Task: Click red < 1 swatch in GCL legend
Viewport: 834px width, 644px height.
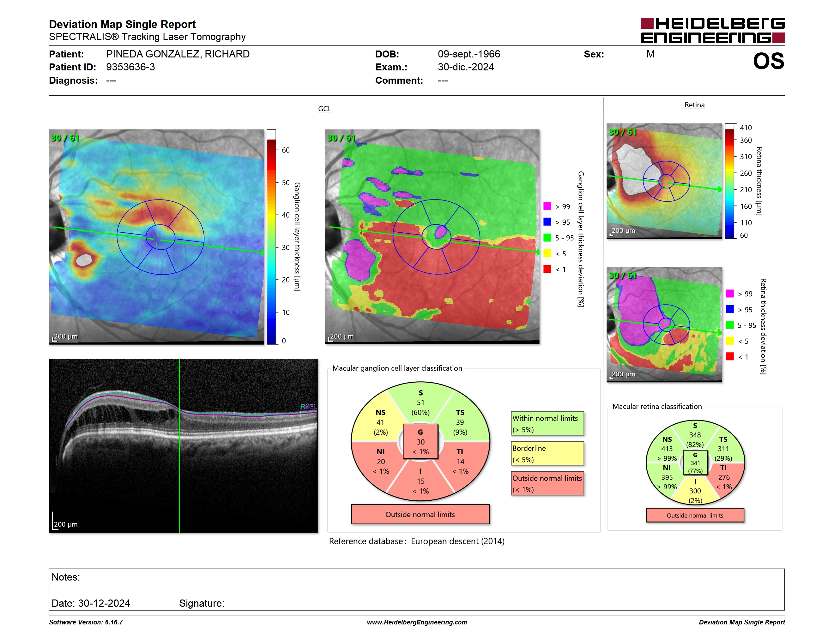Action: pos(547,269)
